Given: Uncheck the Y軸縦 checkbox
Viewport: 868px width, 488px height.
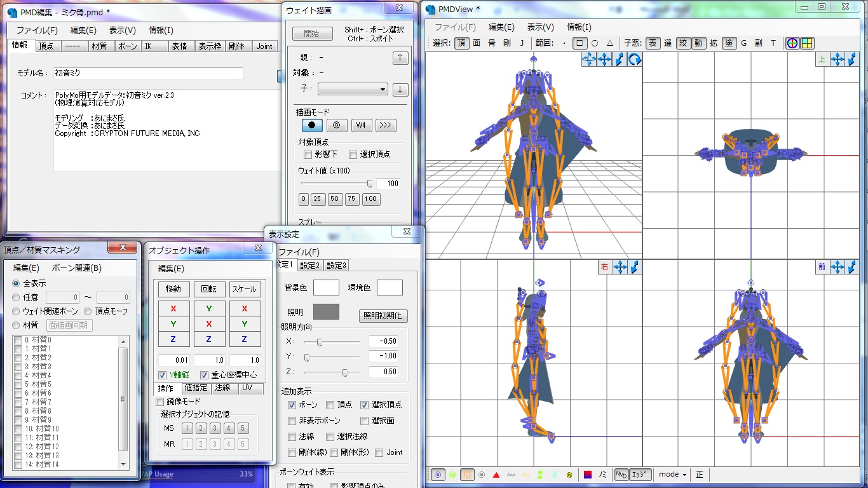Looking at the screenshot, I should [x=163, y=375].
